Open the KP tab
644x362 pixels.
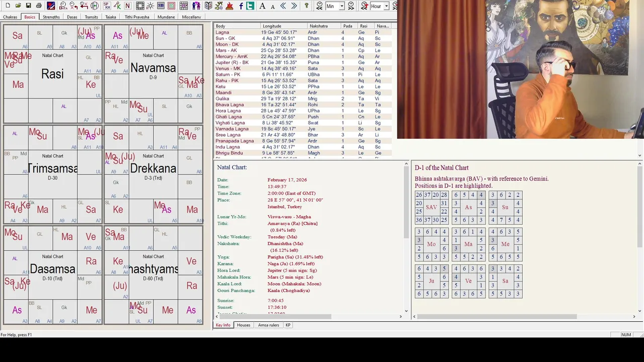tap(288, 325)
